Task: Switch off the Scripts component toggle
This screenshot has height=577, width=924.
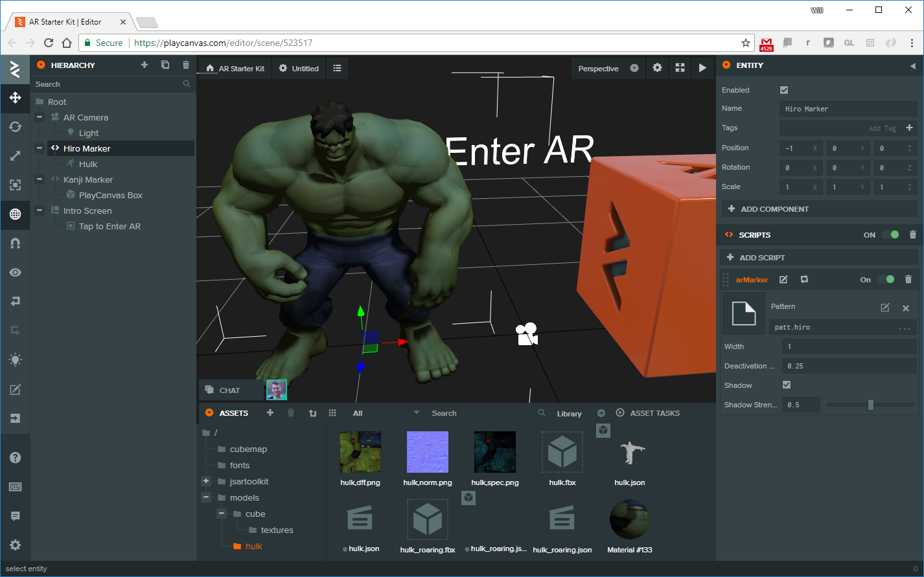Action: point(890,234)
